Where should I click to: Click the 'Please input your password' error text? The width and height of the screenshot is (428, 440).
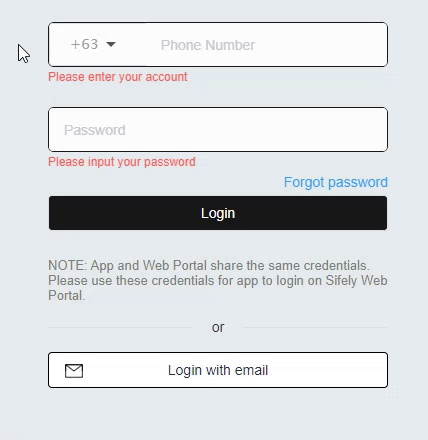[x=122, y=162]
